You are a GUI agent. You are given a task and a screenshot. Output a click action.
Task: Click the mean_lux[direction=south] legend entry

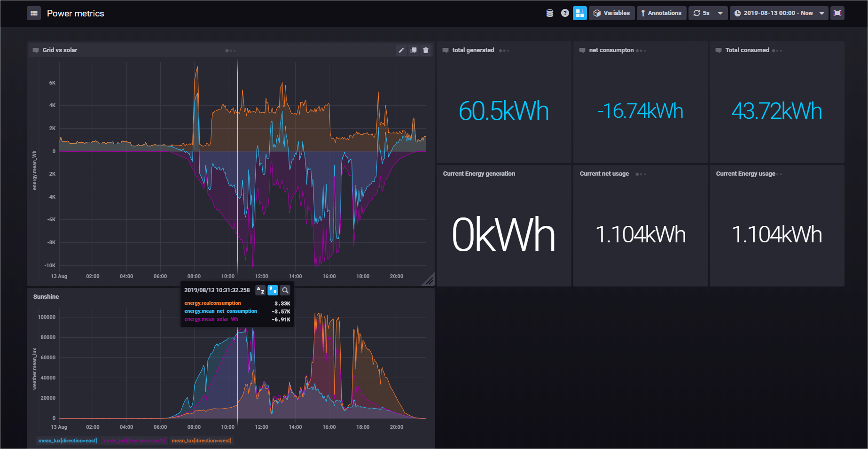pos(134,441)
